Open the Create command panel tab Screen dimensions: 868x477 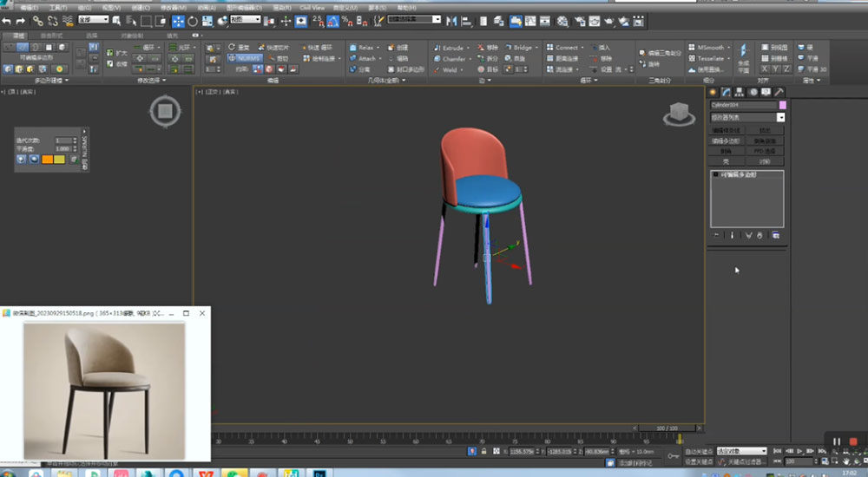(x=713, y=92)
